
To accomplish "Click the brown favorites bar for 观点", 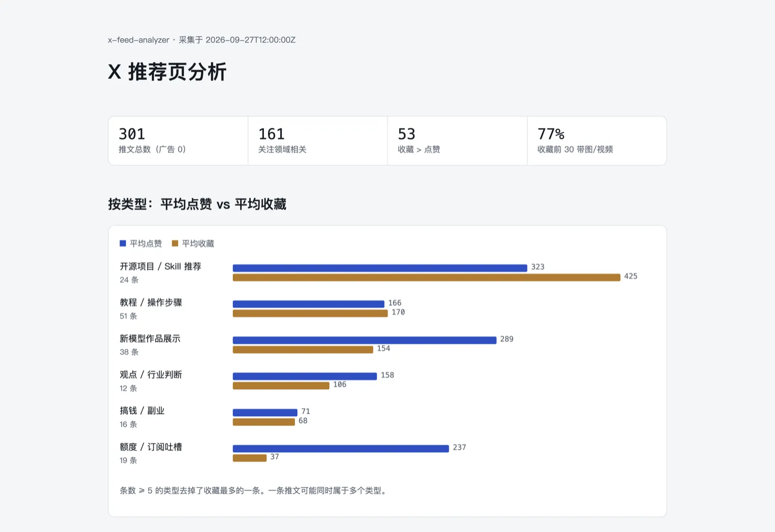I will [281, 386].
